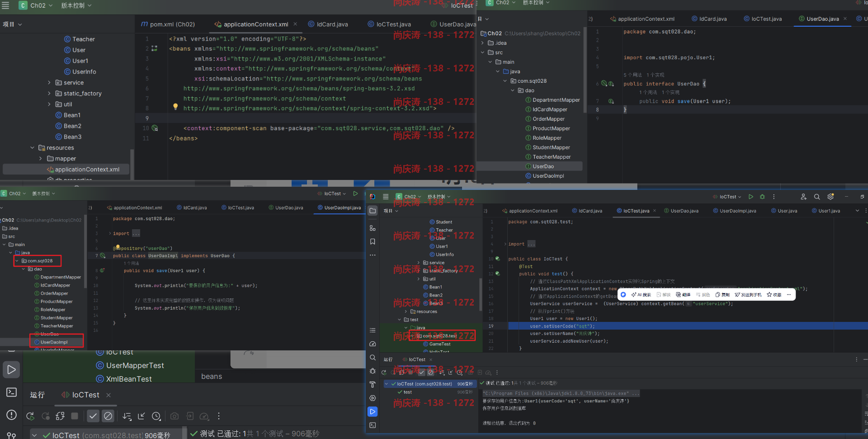
Task: Switch to IdCard.java tab in top-left window
Action: 328,24
